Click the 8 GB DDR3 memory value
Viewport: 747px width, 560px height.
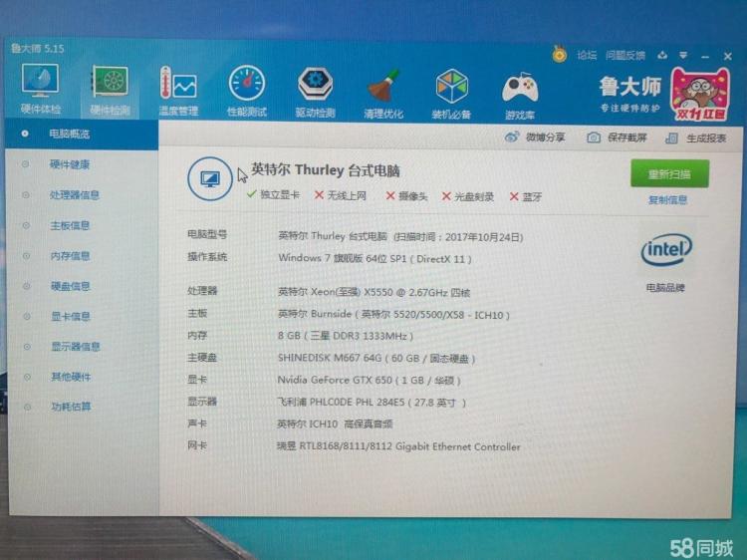pos(346,336)
